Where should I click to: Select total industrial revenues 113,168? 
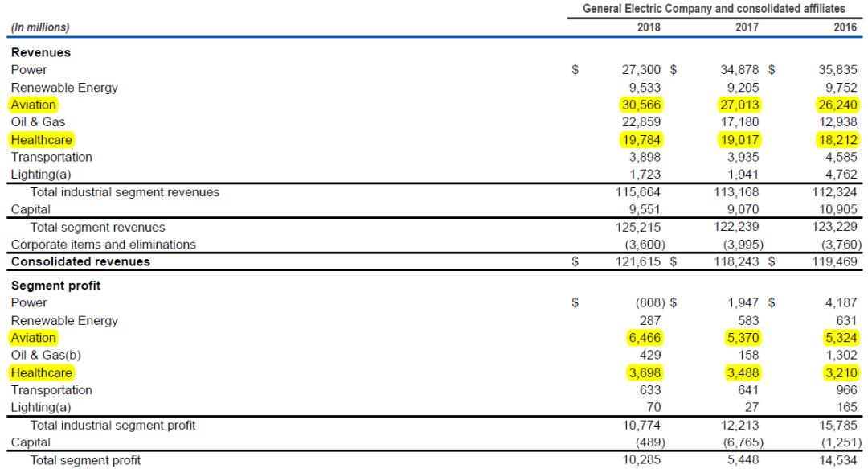point(736,192)
